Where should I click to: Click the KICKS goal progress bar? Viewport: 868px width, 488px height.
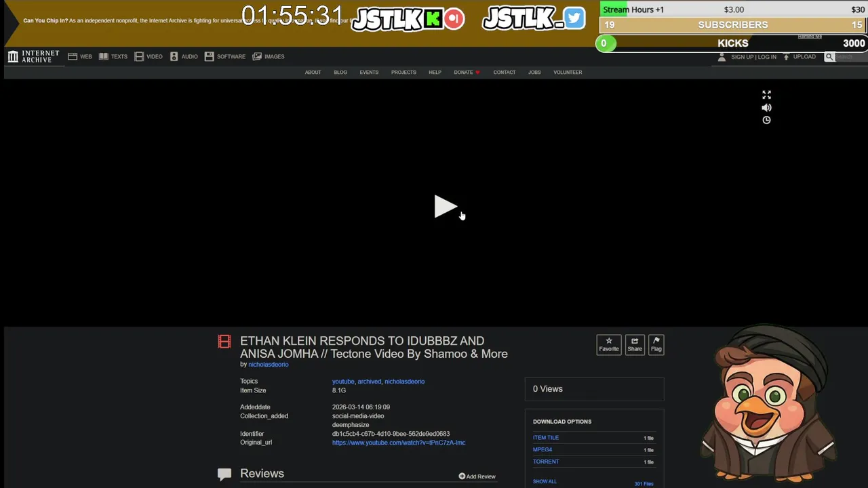733,43
